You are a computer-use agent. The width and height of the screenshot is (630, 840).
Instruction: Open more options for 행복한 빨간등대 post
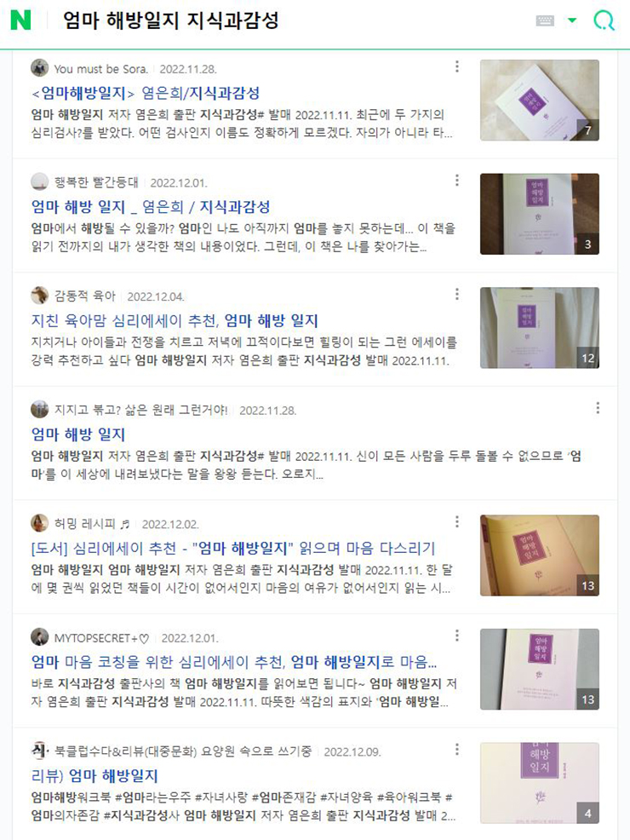(x=456, y=180)
